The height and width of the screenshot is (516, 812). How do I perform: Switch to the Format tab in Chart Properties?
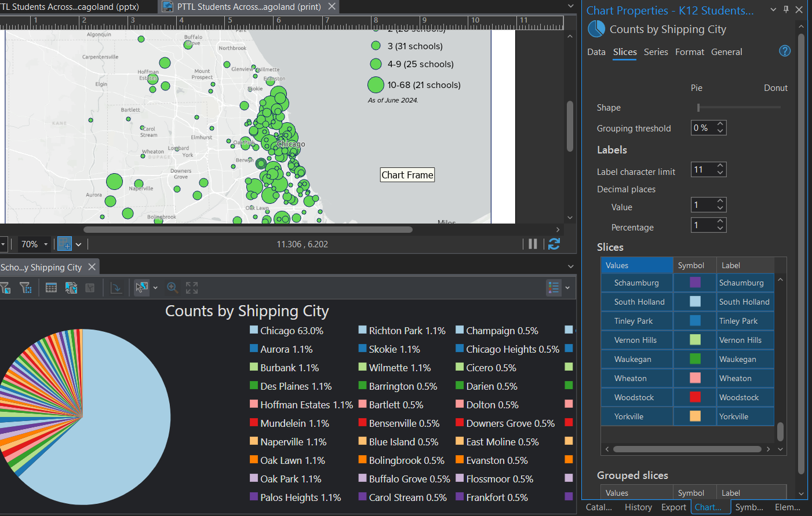pyautogui.click(x=689, y=52)
